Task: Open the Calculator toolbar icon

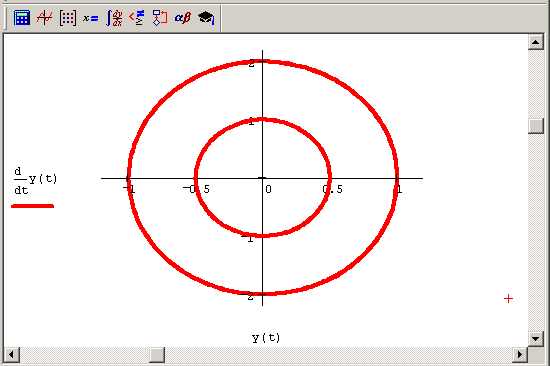Action: (x=21, y=17)
